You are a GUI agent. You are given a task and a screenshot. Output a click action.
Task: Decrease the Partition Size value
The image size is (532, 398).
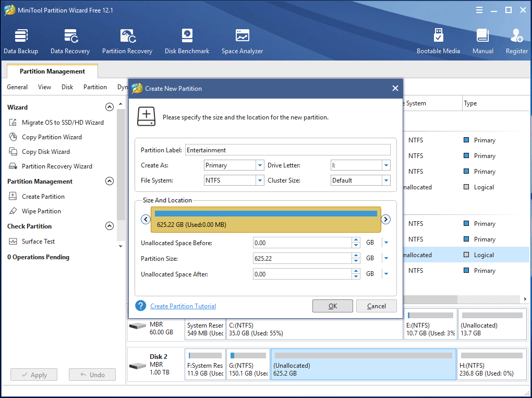coord(356,261)
